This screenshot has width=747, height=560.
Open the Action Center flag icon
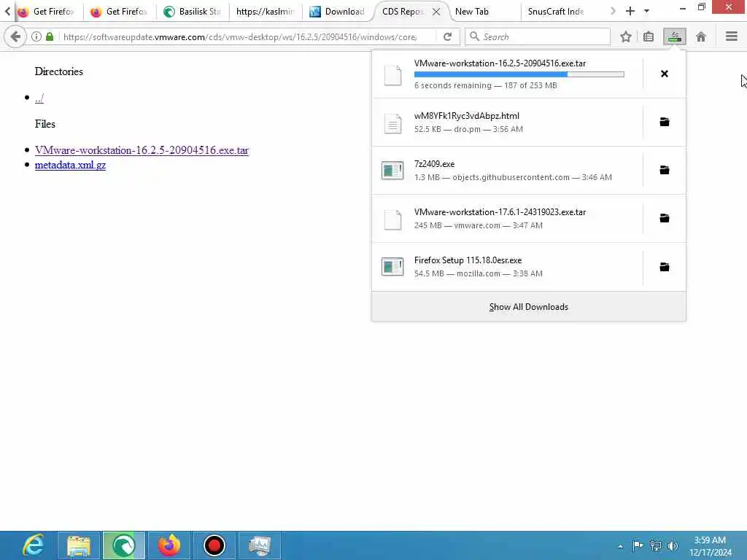pos(638,545)
